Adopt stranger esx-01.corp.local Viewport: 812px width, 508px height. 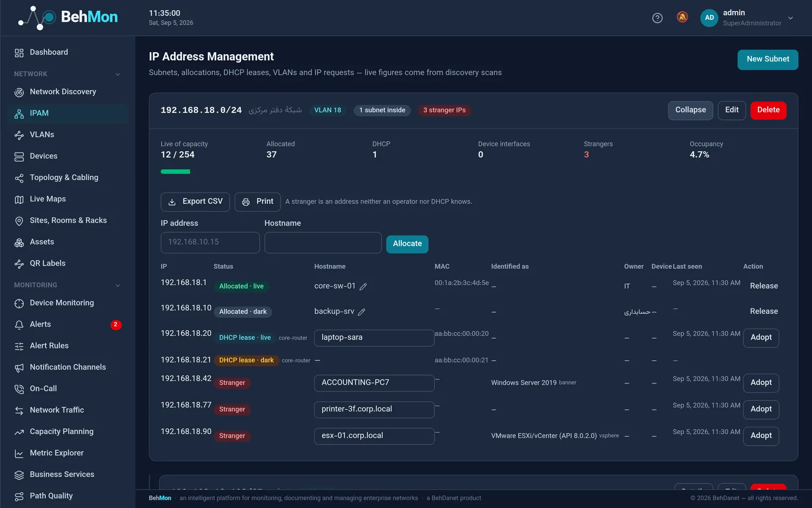(761, 436)
